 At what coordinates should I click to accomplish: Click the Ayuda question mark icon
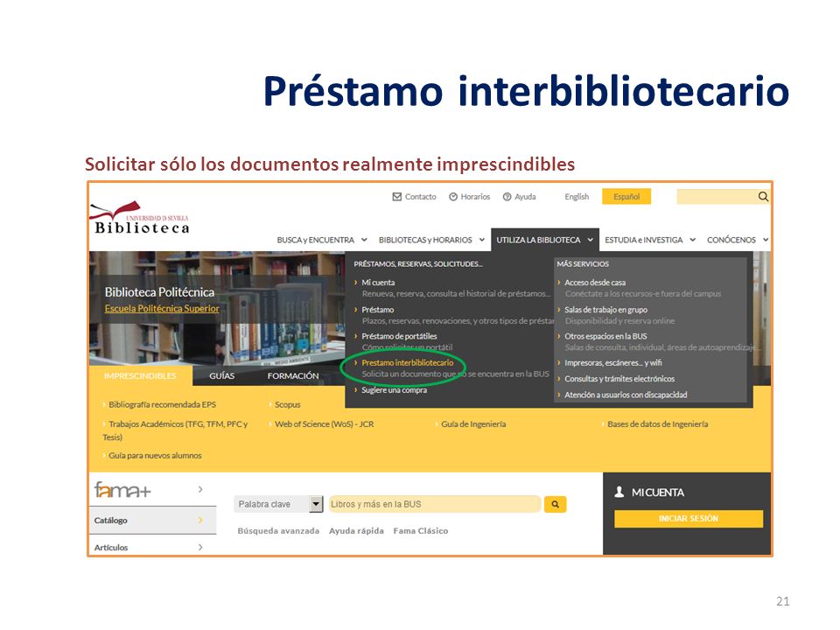pos(507,197)
